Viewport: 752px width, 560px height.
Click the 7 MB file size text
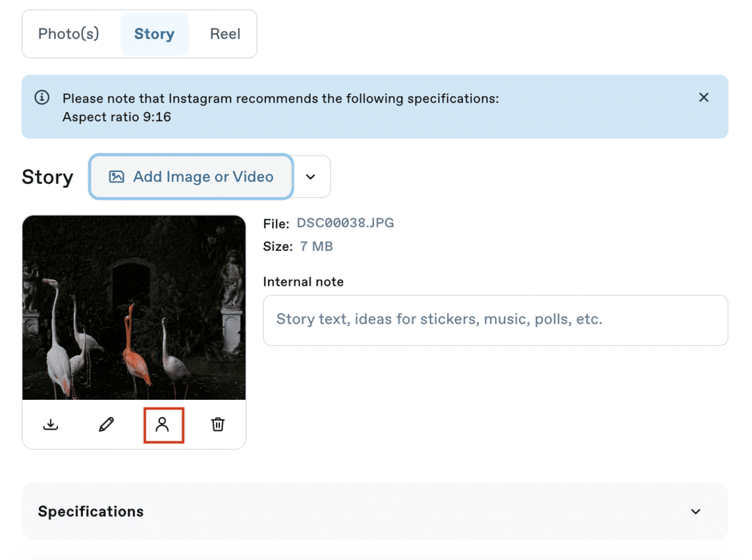(316, 247)
